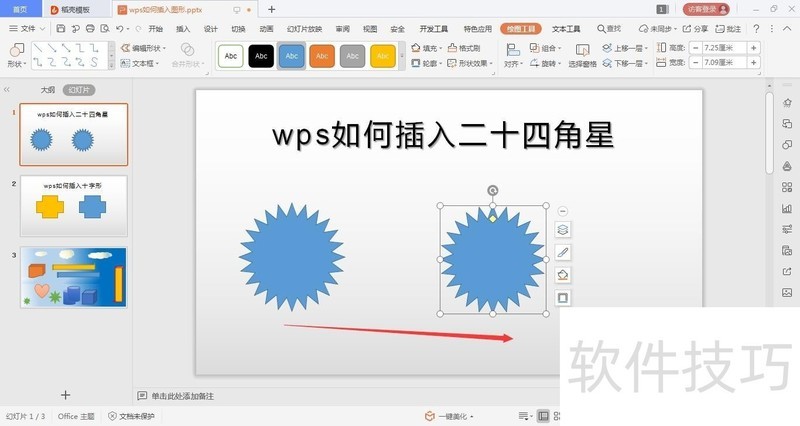Increase the shape 高度 (height) with plus button
The height and width of the screenshot is (426, 800).
[754, 47]
